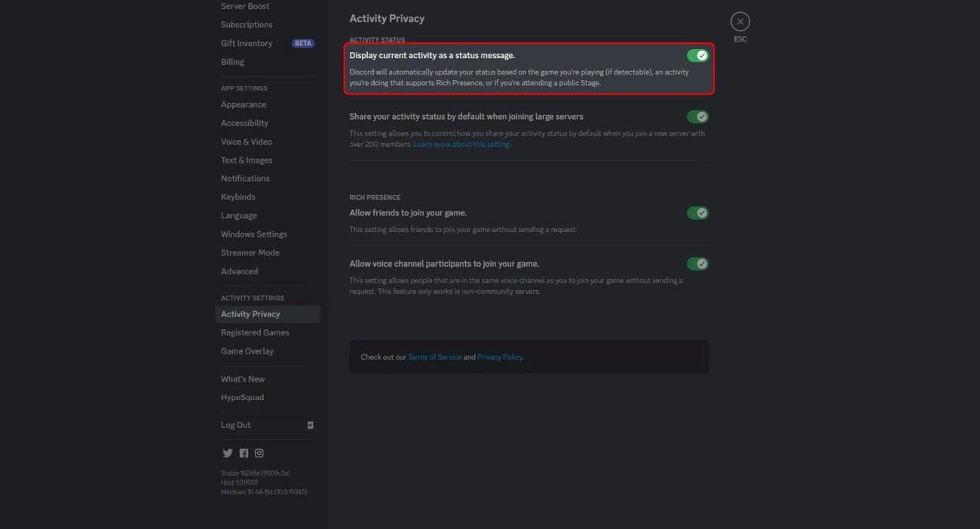Open Notifications settings
This screenshot has height=529, width=980.
(x=244, y=178)
